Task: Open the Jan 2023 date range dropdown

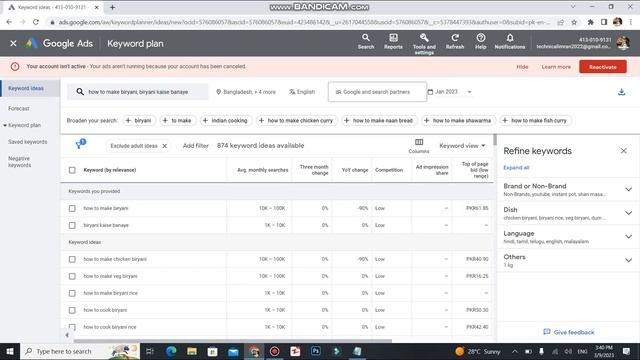Action: 449,92
